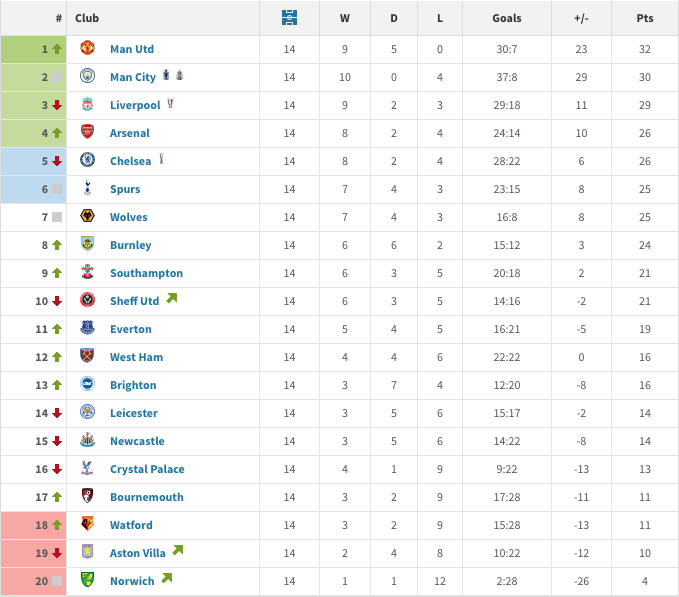Click the Man Utd club crest

(x=87, y=48)
